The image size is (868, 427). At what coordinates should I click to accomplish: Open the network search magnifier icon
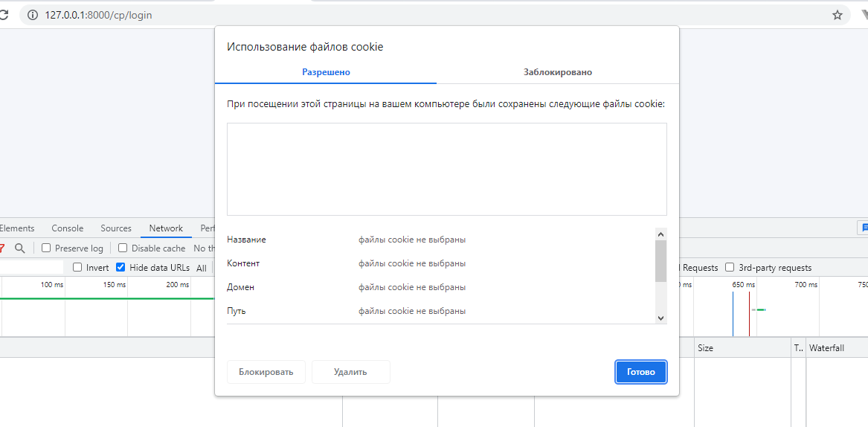20,248
